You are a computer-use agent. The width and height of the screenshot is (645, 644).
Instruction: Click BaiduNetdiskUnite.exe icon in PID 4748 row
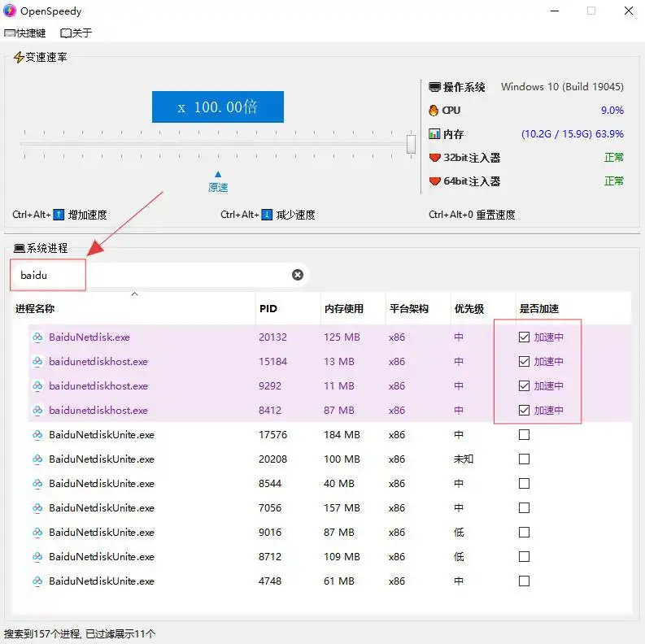point(37,581)
